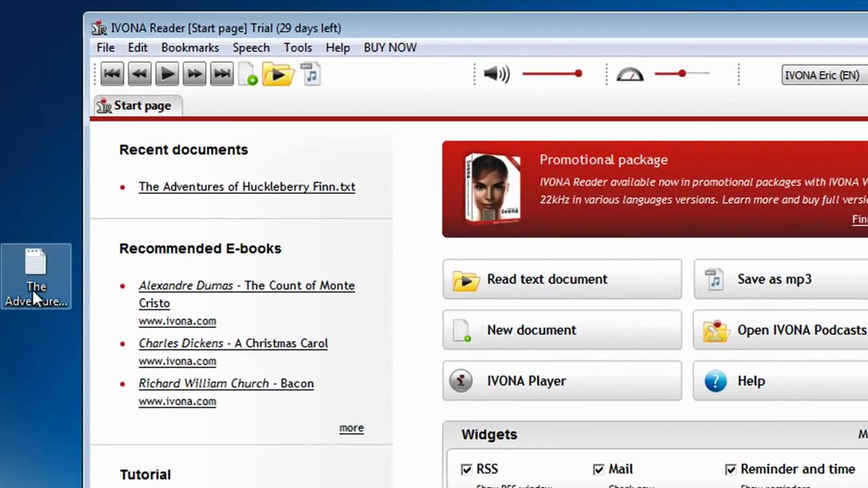Click the Read text document button
The height and width of the screenshot is (488, 868).
561,279
